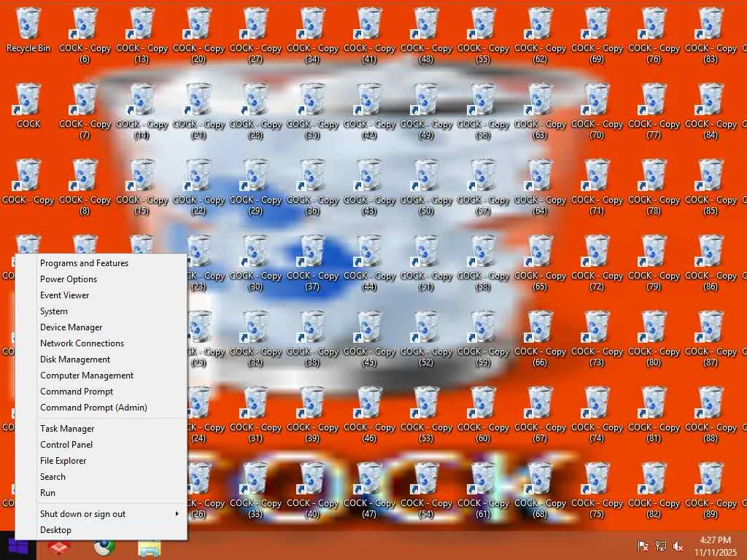This screenshot has height=560, width=747.
Task: Open Programs and Features from the menu
Action: coord(101,262)
